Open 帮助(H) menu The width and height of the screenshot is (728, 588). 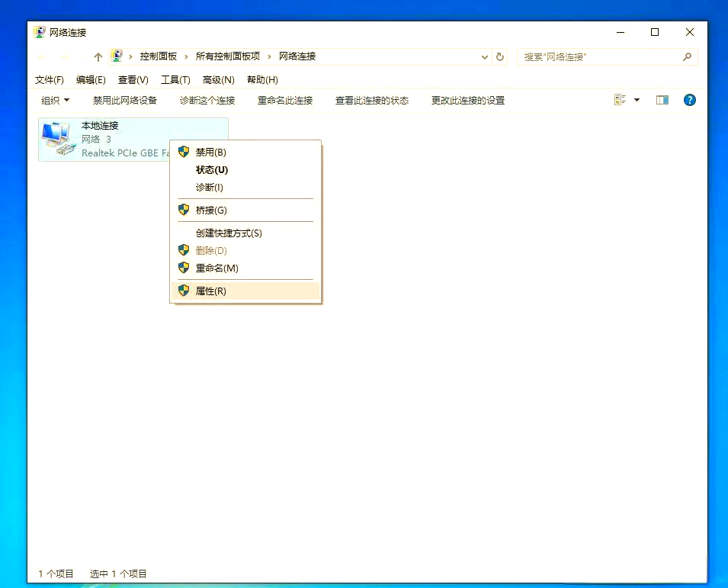pyautogui.click(x=262, y=80)
